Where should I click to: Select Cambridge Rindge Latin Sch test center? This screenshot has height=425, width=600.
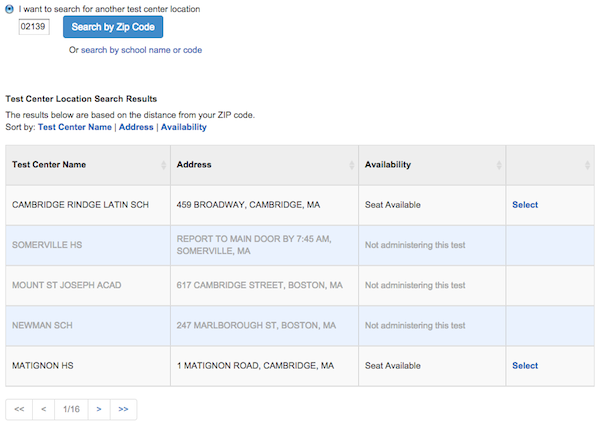click(x=524, y=205)
